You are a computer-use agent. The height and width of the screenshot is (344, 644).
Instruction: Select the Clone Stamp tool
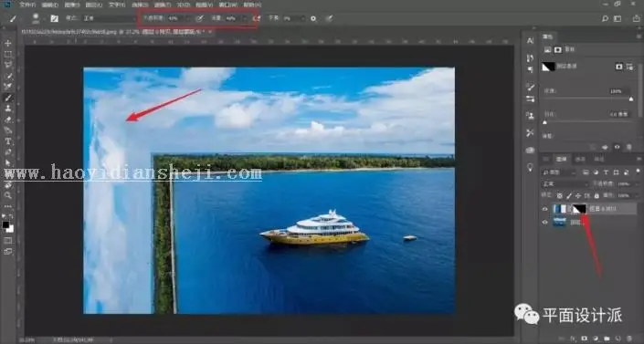click(x=7, y=109)
